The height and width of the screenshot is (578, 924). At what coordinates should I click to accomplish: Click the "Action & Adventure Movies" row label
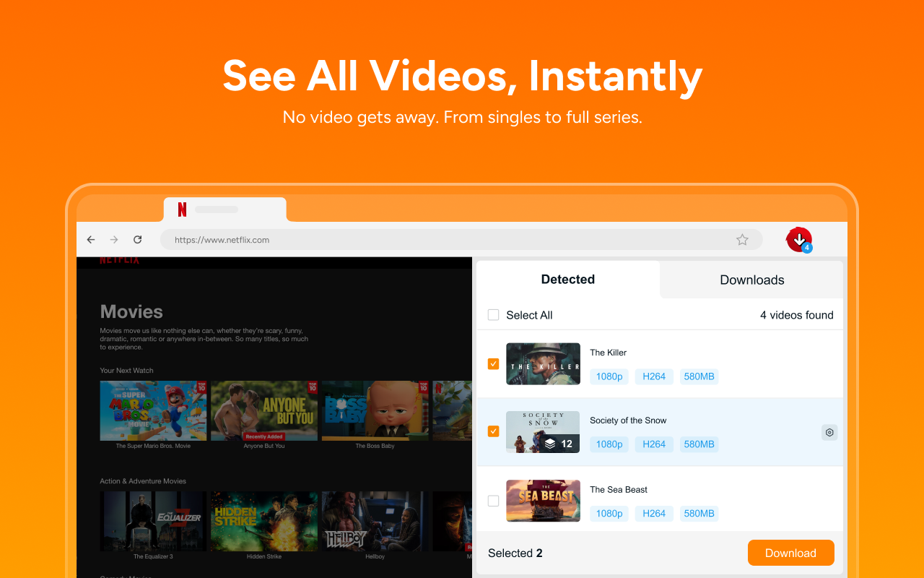click(143, 481)
